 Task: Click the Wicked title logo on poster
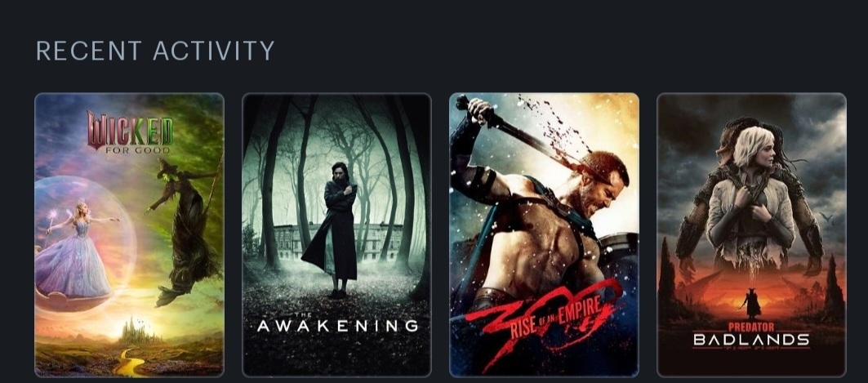point(130,130)
